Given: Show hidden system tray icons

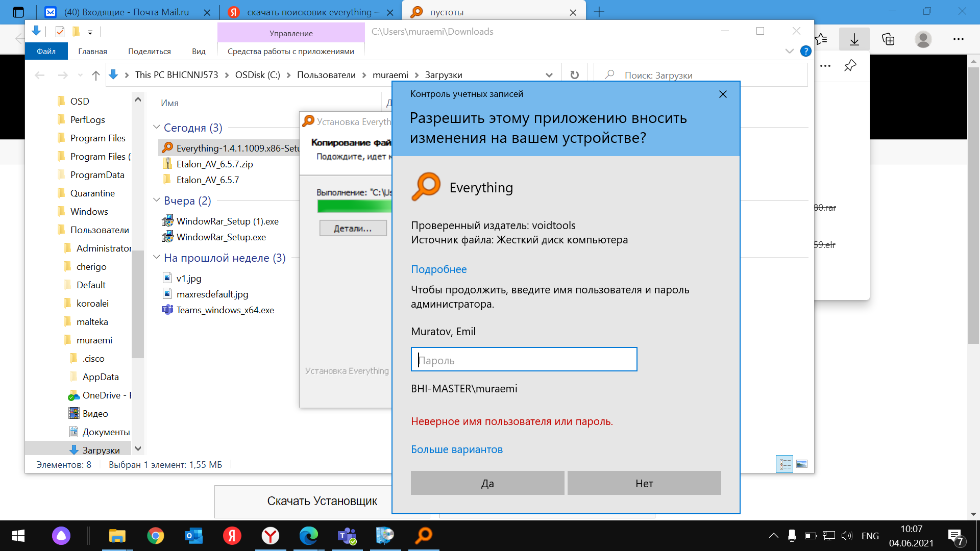Looking at the screenshot, I should tap(774, 536).
